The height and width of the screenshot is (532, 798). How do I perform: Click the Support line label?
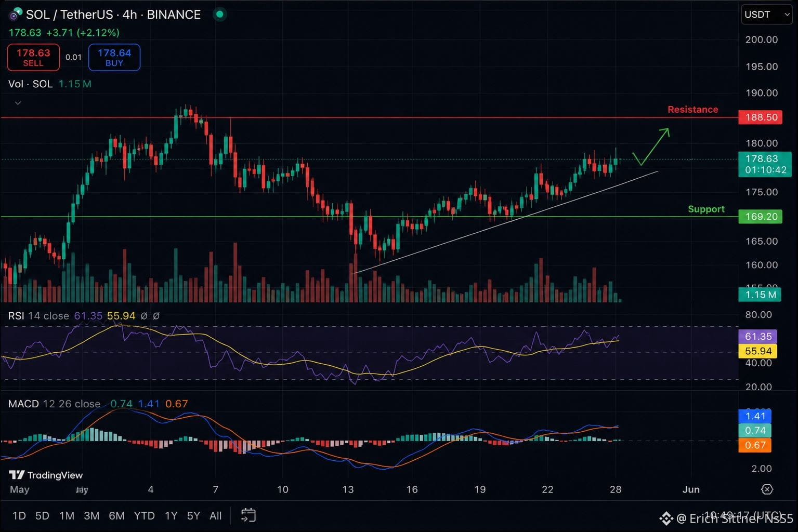pos(706,209)
